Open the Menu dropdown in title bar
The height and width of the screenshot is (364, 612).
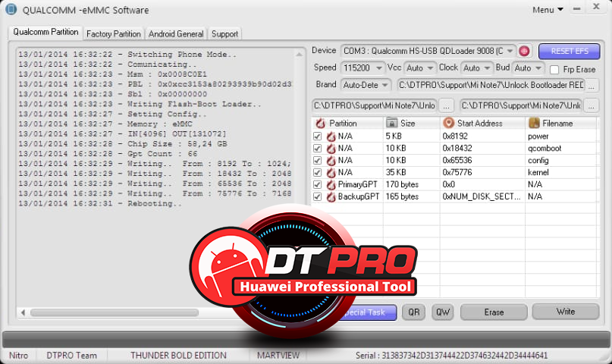coord(548,10)
